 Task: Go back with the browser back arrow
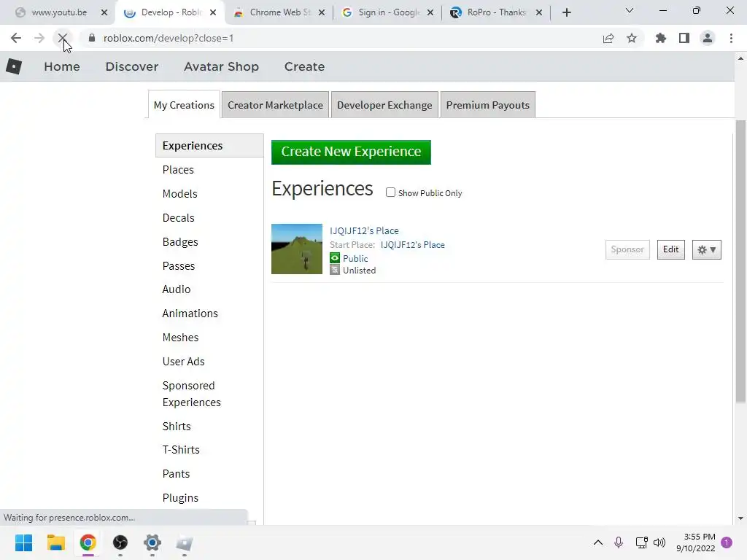pyautogui.click(x=16, y=38)
